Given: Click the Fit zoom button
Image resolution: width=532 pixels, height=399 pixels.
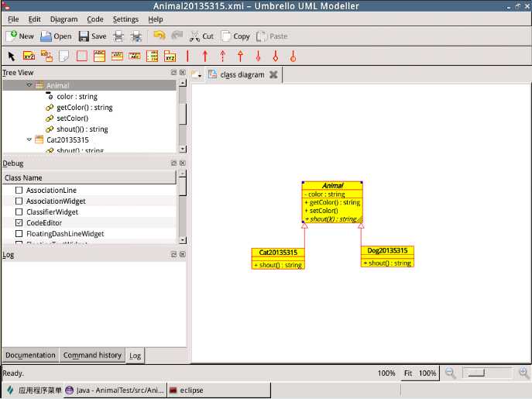Looking at the screenshot, I should coord(408,373).
